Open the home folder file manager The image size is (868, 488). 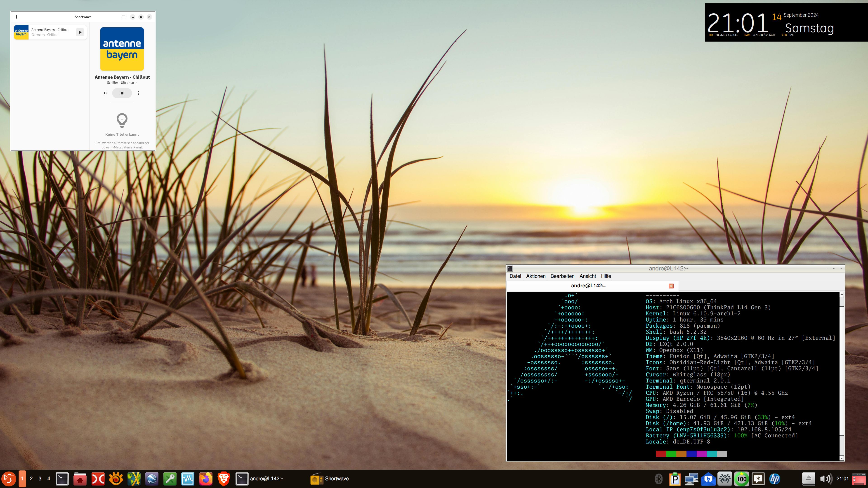[x=80, y=479]
